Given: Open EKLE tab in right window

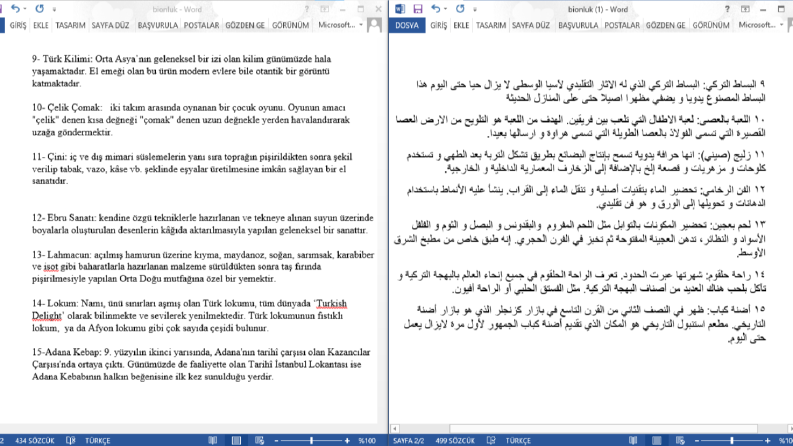Looking at the screenshot, I should 461,25.
